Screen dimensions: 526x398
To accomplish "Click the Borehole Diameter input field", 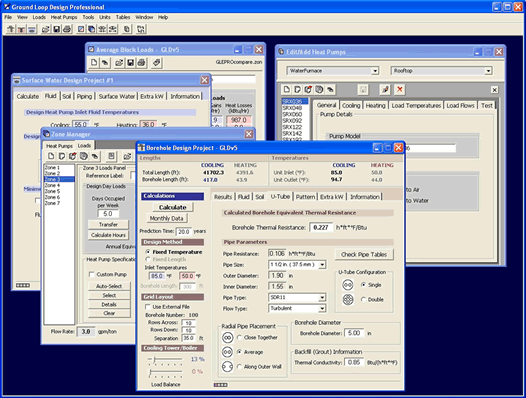I will click(354, 333).
